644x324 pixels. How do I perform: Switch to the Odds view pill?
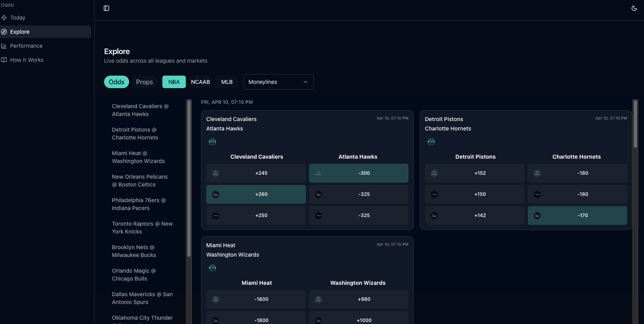117,82
